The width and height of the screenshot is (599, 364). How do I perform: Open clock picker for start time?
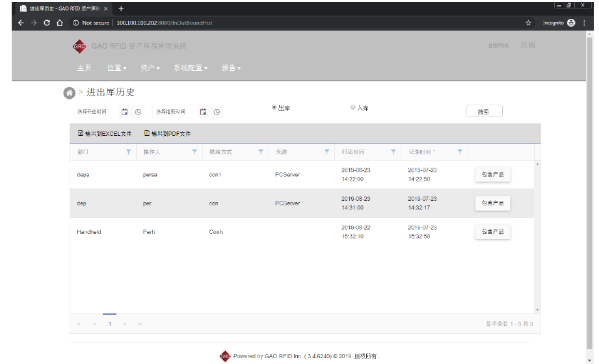pos(138,112)
